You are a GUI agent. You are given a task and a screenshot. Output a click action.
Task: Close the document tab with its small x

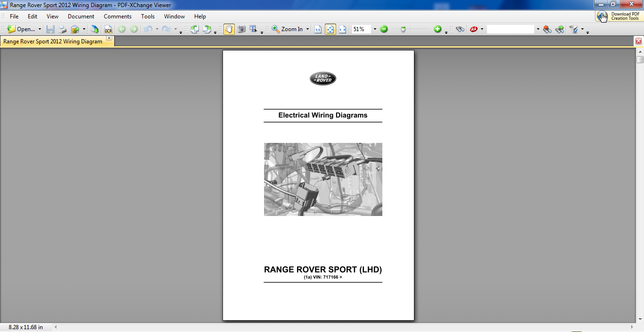pos(109,38)
